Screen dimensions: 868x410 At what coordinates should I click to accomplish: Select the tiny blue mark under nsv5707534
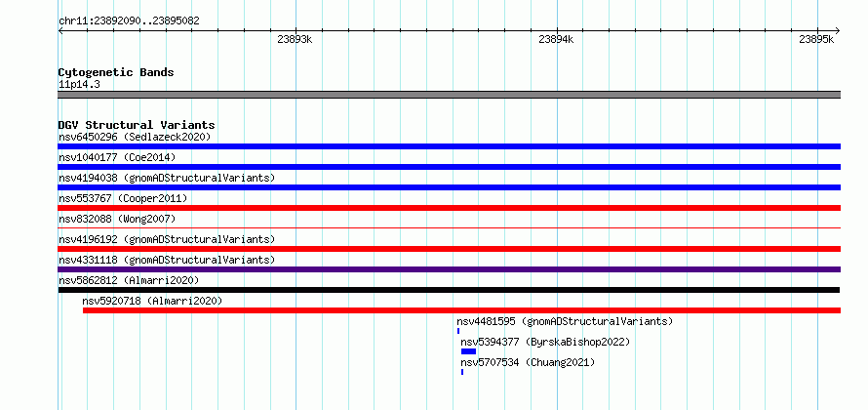pos(462,372)
